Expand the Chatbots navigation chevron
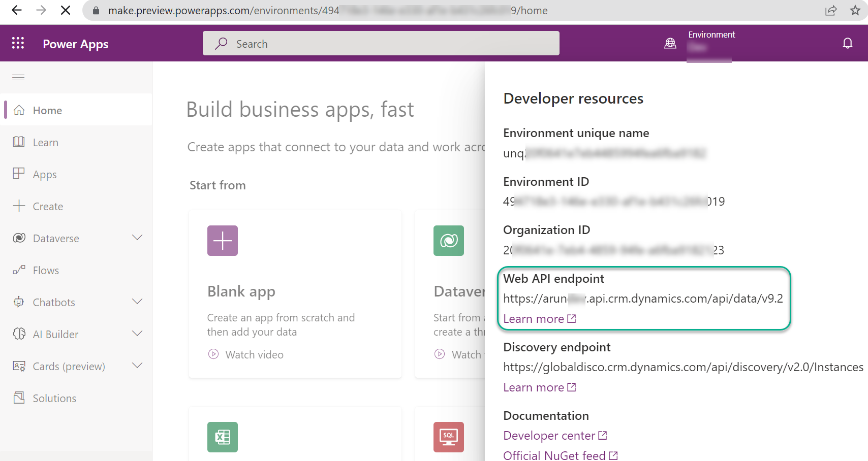This screenshot has height=461, width=868. coord(137,302)
